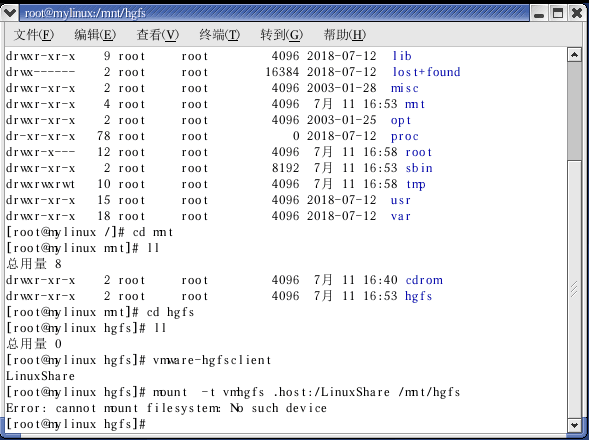Click the window resize grip on right edge
Viewport: 589px width, 440px height.
point(574,289)
